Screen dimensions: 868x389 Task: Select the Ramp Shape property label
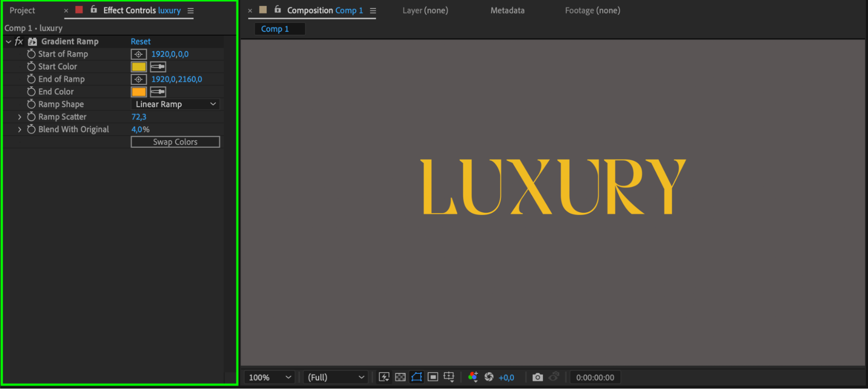tap(61, 104)
